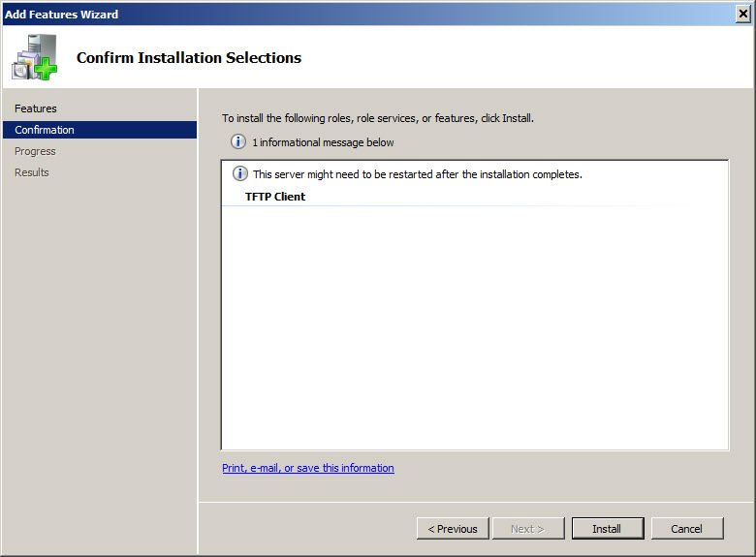Click the 'To install the following roles' instruction text
The width and height of the screenshot is (756, 557).
tap(378, 118)
